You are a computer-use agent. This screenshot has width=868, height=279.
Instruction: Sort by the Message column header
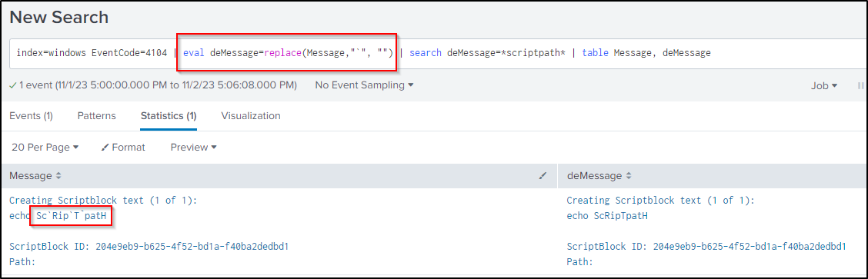(x=35, y=176)
